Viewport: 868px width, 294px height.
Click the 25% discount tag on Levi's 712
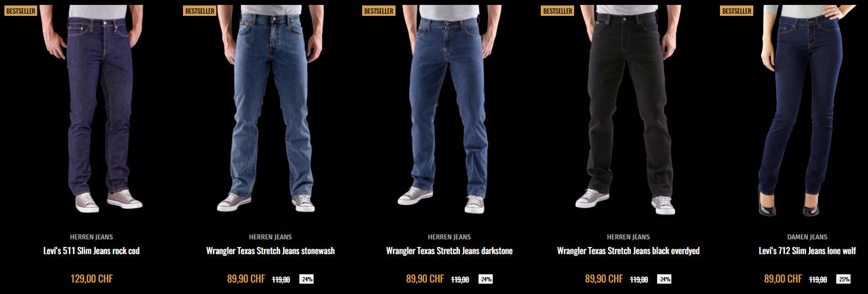pos(843,279)
